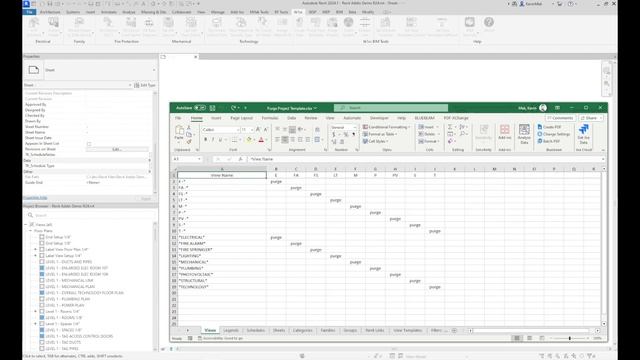
Task: Click the Excel formula bar
Action: [424, 159]
